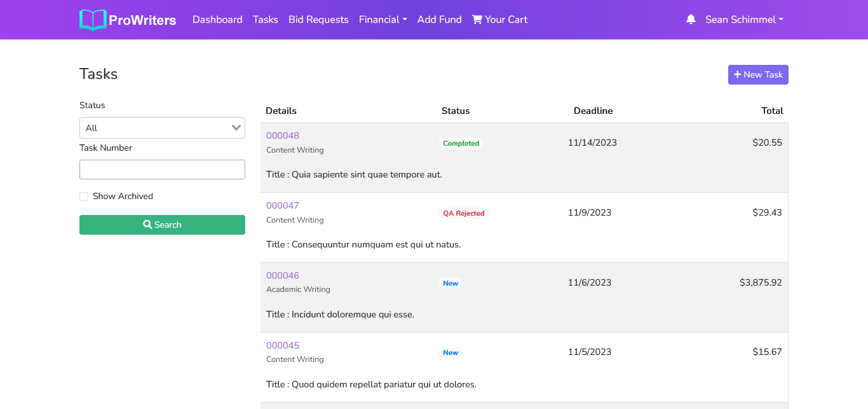Click the green Search button
This screenshot has width=868, height=409.
tap(162, 225)
